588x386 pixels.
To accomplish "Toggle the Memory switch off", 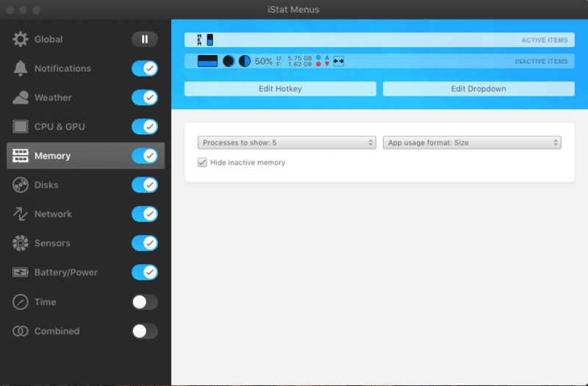I will pos(145,156).
